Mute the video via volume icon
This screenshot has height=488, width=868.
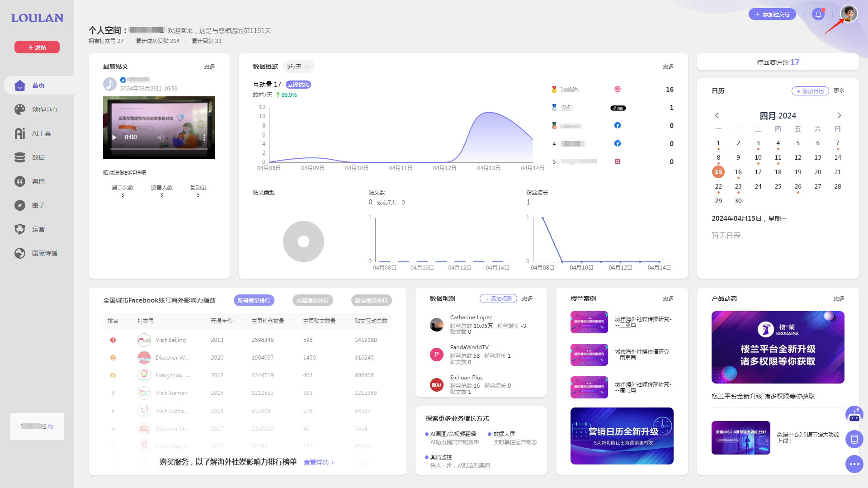[x=160, y=137]
